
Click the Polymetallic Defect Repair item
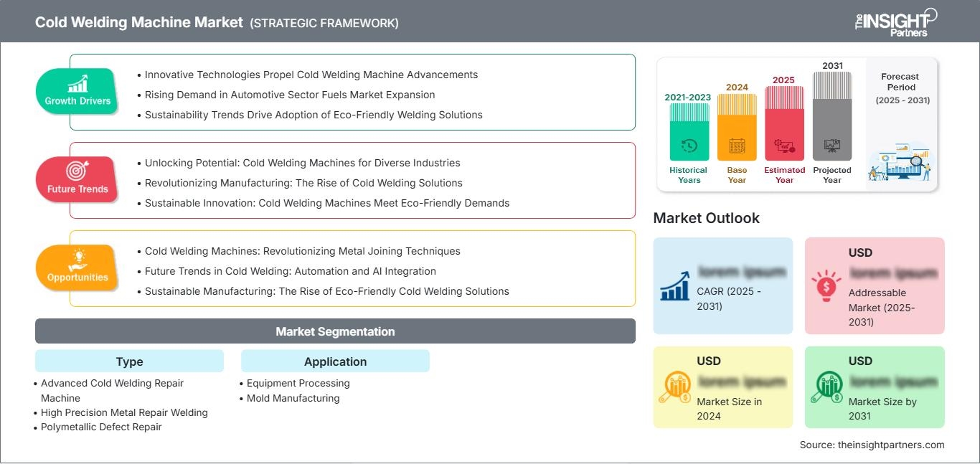101,427
